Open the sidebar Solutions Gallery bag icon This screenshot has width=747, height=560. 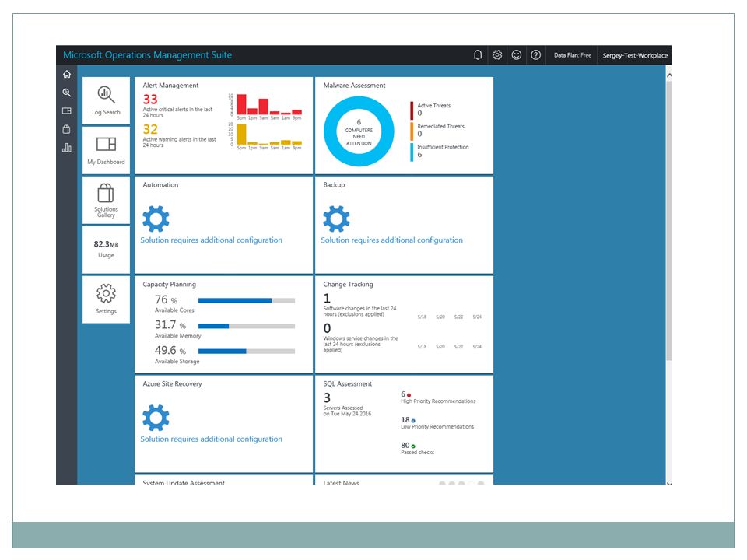coord(67,129)
